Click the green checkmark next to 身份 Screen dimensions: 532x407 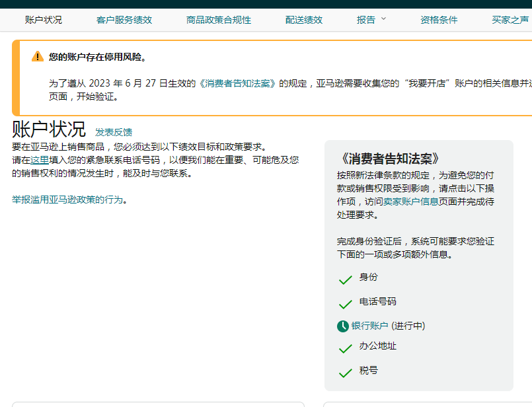pos(346,280)
